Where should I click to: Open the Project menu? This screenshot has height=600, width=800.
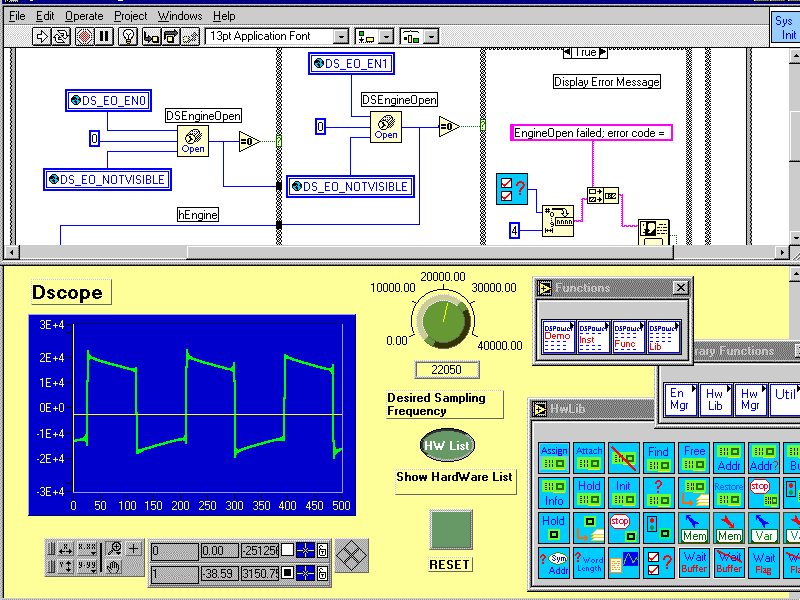tap(130, 16)
